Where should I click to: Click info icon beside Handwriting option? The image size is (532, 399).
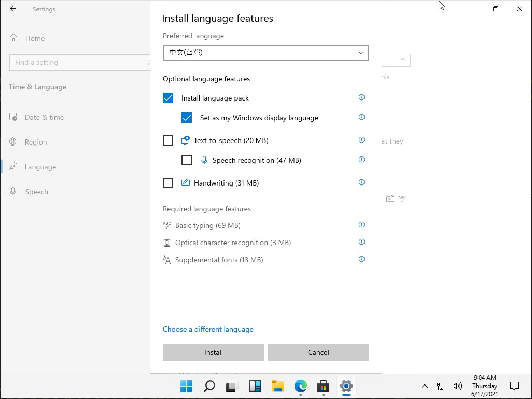362,182
